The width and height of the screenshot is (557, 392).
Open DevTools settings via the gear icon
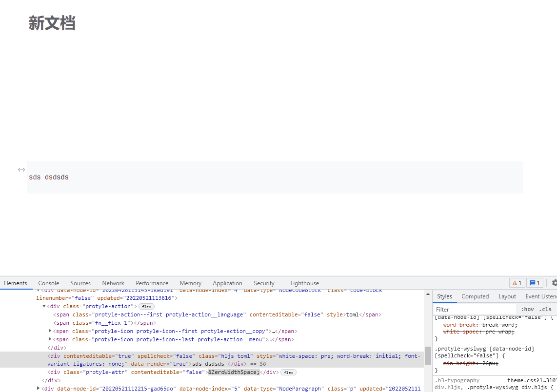[554, 283]
